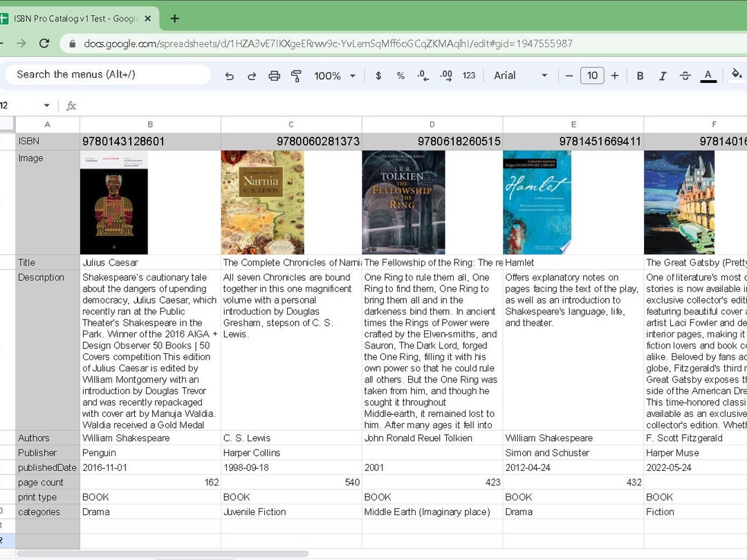Viewport: 747px width, 560px height.
Task: Click the Undo icon
Action: pos(230,76)
